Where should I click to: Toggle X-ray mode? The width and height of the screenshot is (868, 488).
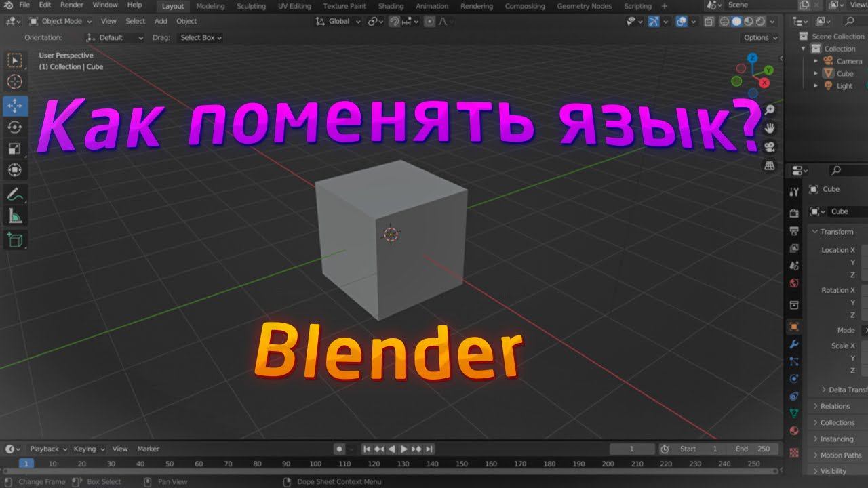point(709,21)
